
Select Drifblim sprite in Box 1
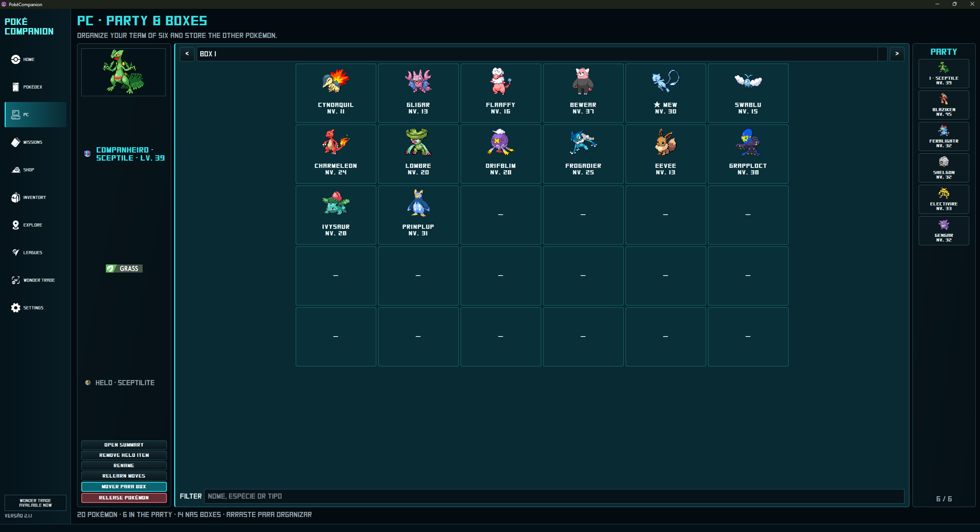pos(501,142)
